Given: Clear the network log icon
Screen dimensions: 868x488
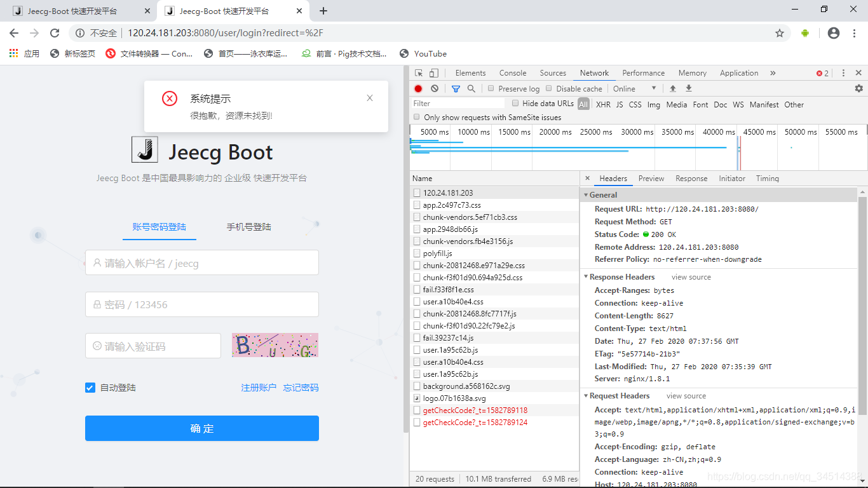Looking at the screenshot, I should pyautogui.click(x=435, y=89).
